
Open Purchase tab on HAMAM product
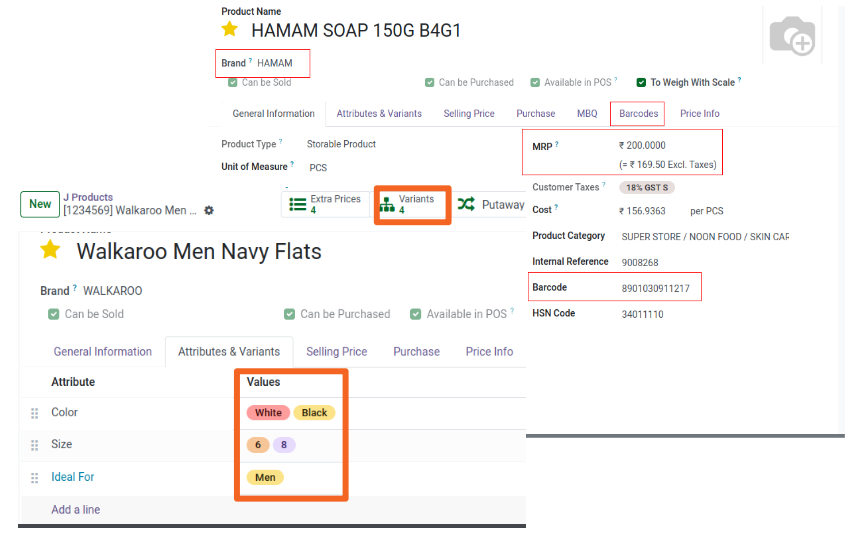coord(536,114)
